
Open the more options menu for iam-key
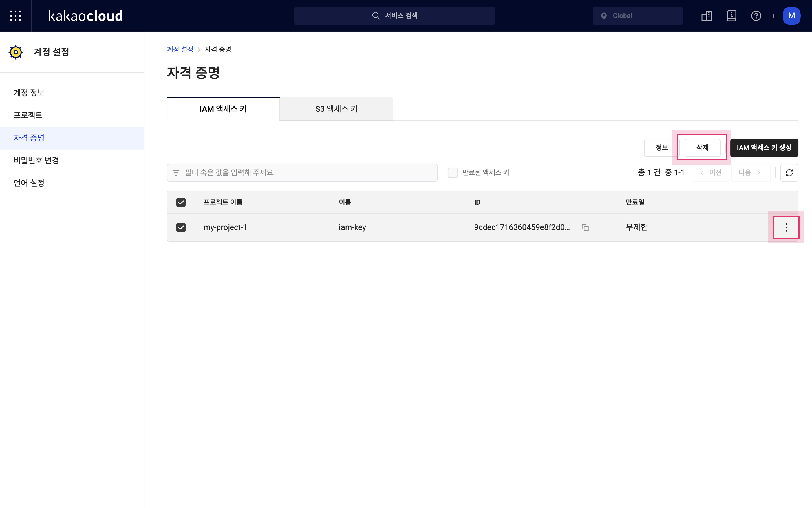point(786,227)
